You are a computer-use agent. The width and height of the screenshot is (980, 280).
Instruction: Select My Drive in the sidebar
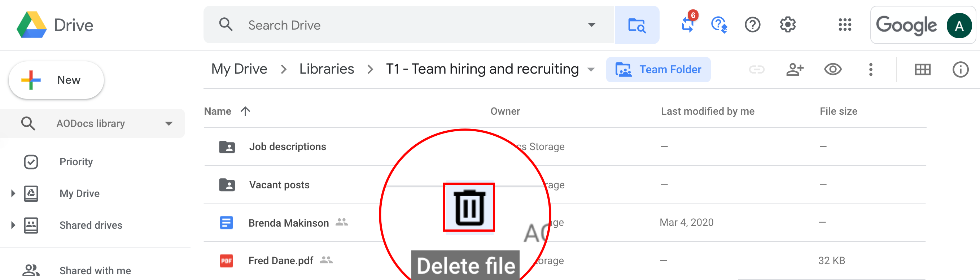(x=79, y=193)
